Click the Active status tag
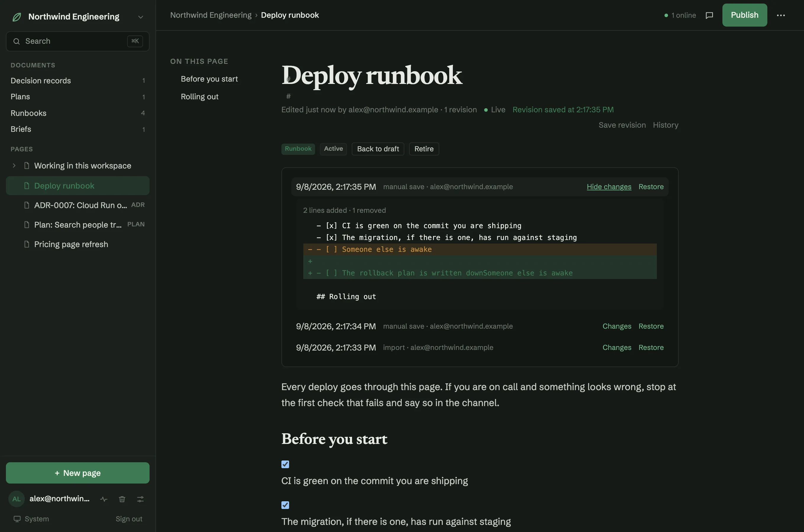Image resolution: width=804 pixels, height=532 pixels. point(333,149)
